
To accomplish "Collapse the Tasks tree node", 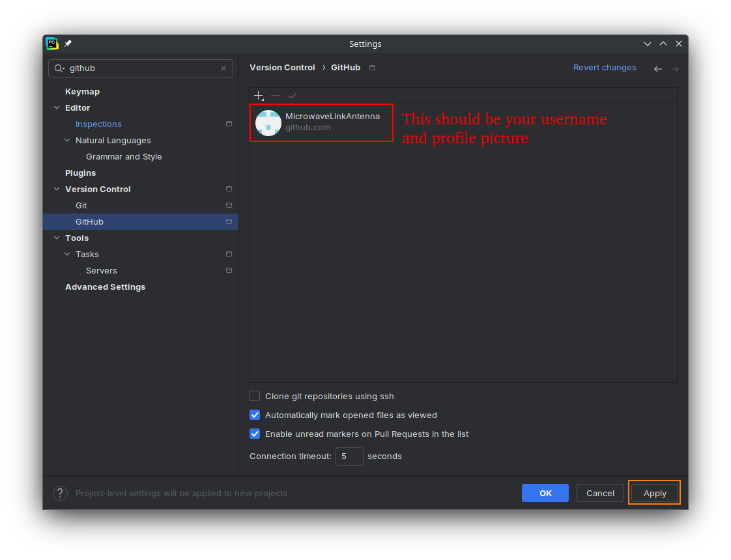I will pyautogui.click(x=67, y=254).
